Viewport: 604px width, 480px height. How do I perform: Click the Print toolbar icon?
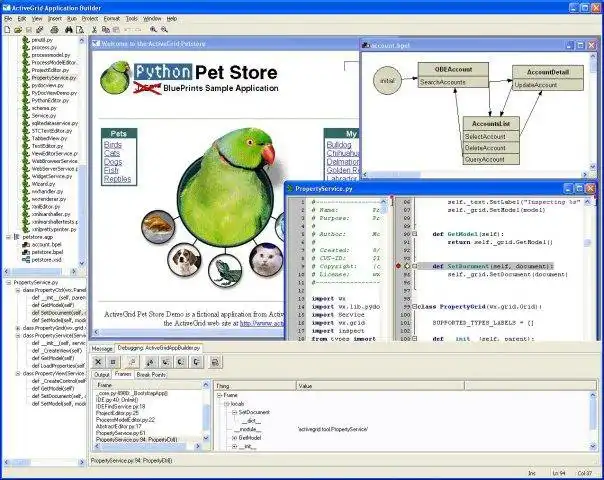click(54, 29)
